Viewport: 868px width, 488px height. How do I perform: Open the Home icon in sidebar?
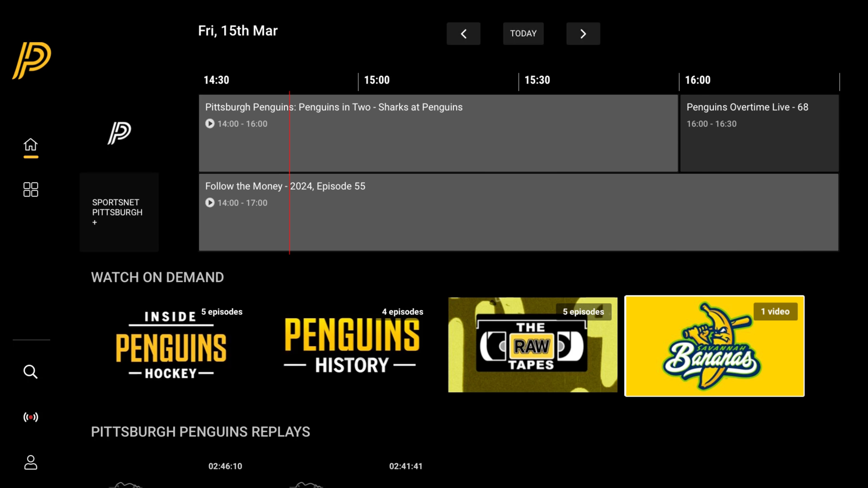tap(31, 145)
